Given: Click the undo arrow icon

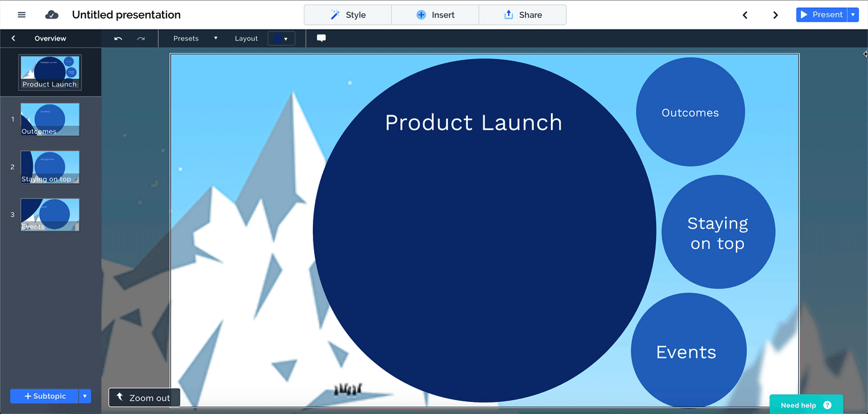Looking at the screenshot, I should pyautogui.click(x=118, y=39).
